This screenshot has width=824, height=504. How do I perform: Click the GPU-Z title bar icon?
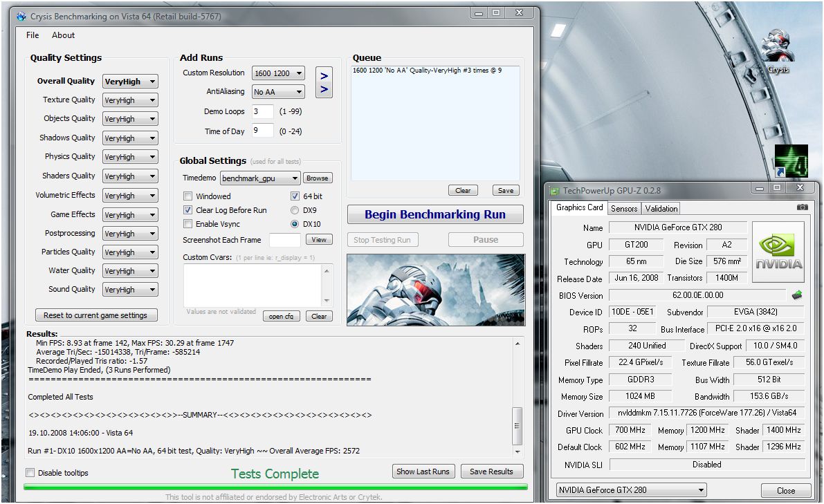554,191
